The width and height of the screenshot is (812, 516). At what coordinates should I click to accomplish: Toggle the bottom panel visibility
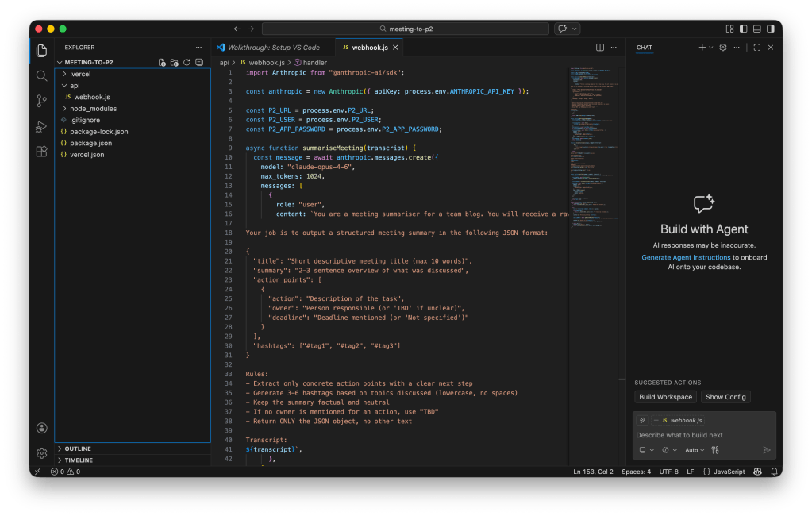coord(755,29)
